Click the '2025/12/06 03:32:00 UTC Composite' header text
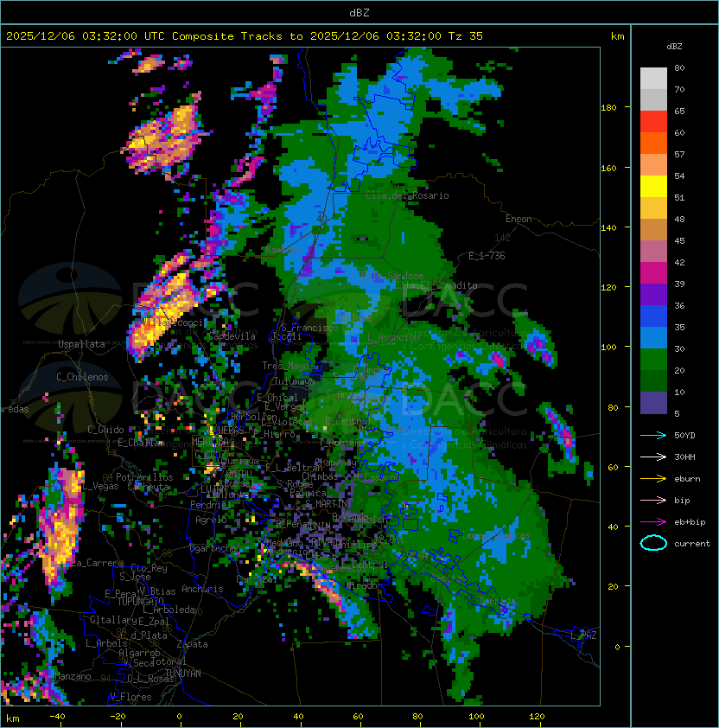The height and width of the screenshot is (728, 719). pyautogui.click(x=120, y=36)
